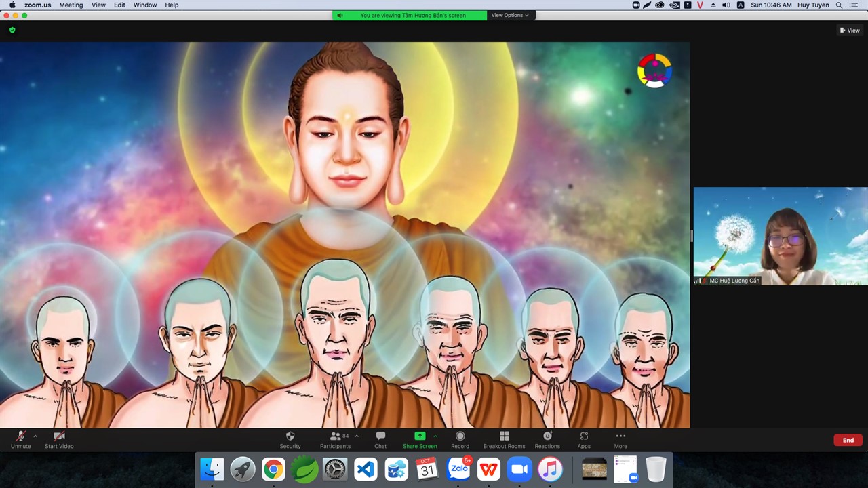Open the Security shield menu
Viewport: 868px width, 488px height.
290,439
